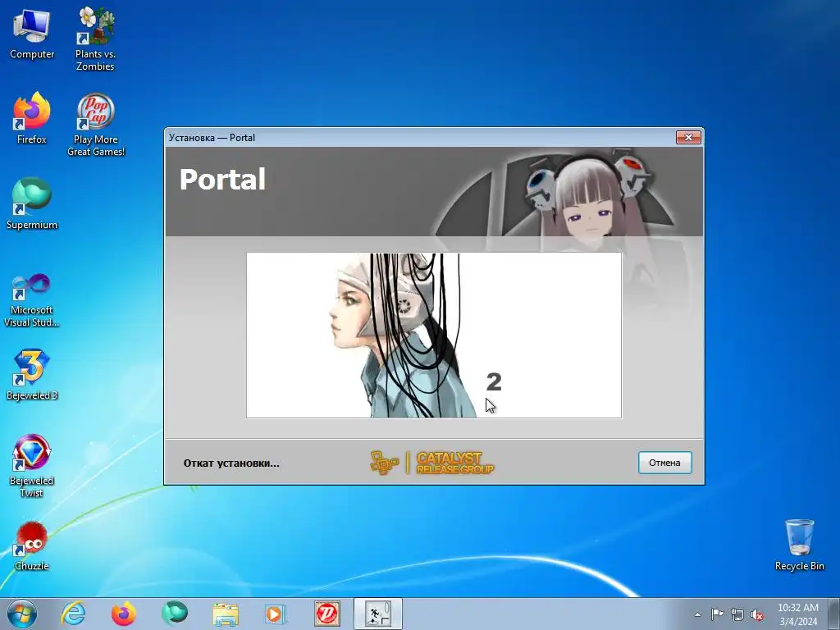
Task: Click the Откат установки... status text
Action: point(231,463)
